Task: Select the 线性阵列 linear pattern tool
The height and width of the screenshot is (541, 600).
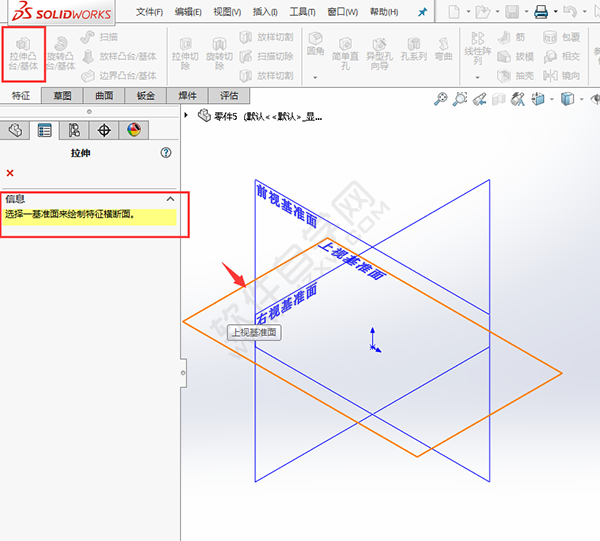Action: tap(478, 49)
